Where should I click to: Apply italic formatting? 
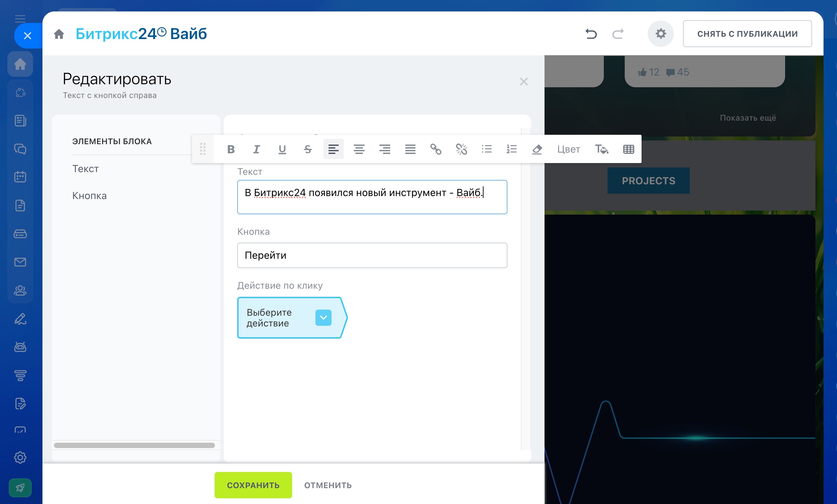coord(256,149)
